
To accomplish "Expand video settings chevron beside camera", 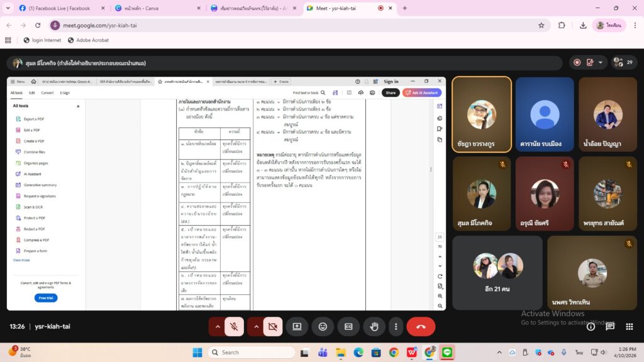I will click(x=256, y=327).
